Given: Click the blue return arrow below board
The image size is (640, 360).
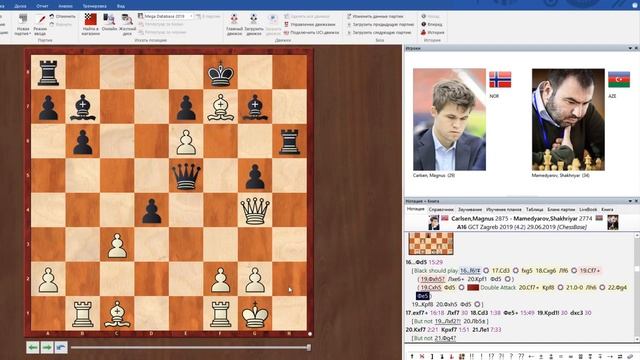Looking at the screenshot, I should [x=61, y=347].
